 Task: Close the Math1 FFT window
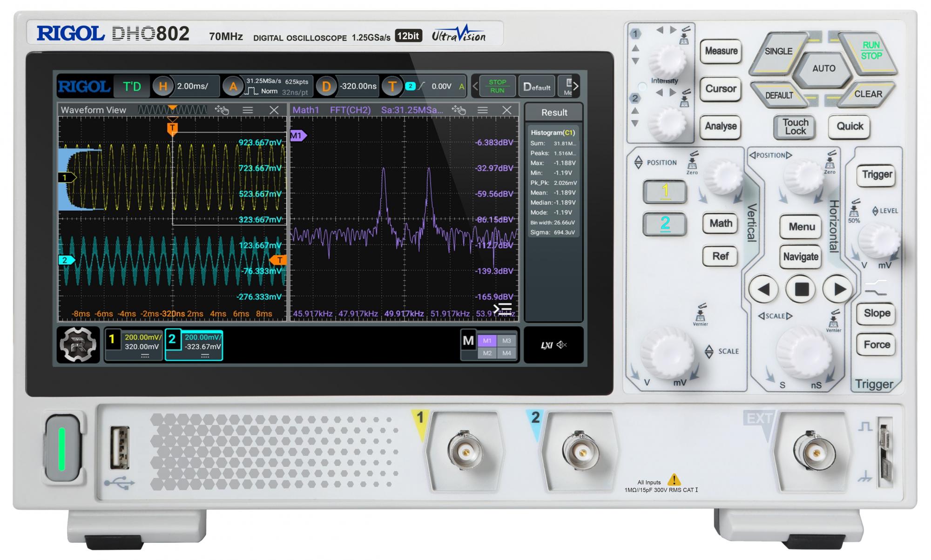point(507,110)
